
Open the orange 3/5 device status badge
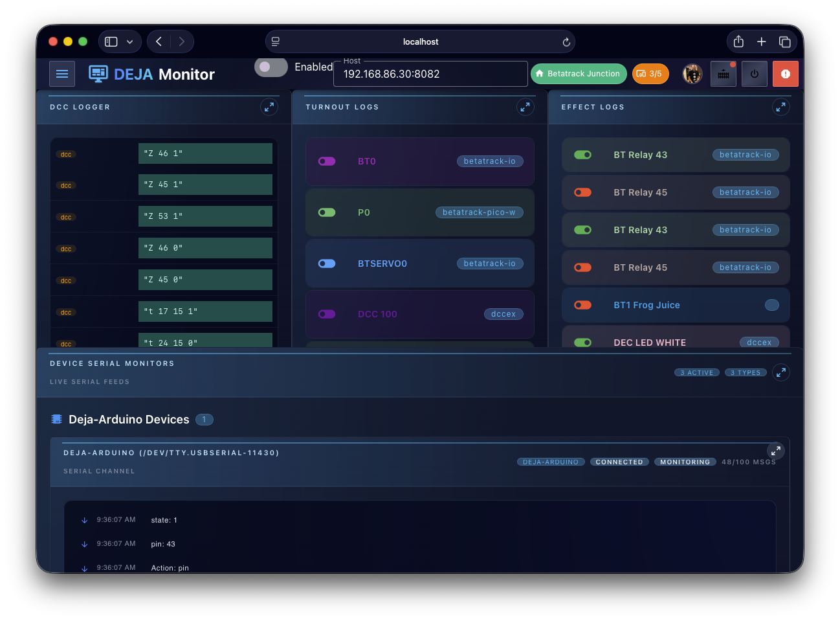650,73
